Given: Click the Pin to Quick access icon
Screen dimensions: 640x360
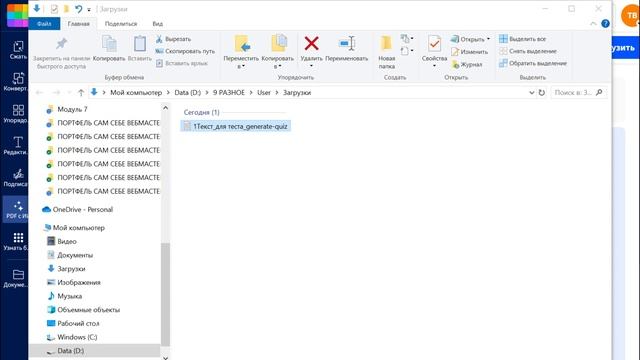Looking at the screenshot, I should [x=61, y=44].
